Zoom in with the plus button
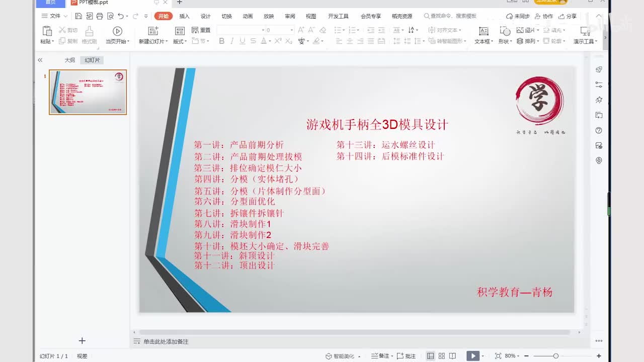Screen dimensions: 644x362 coord(599,356)
